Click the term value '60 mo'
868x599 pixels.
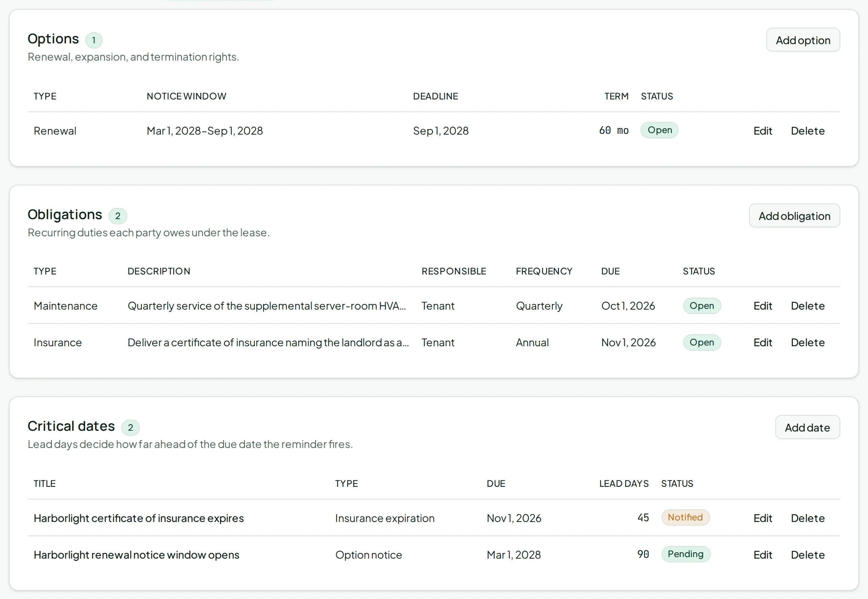coord(614,130)
